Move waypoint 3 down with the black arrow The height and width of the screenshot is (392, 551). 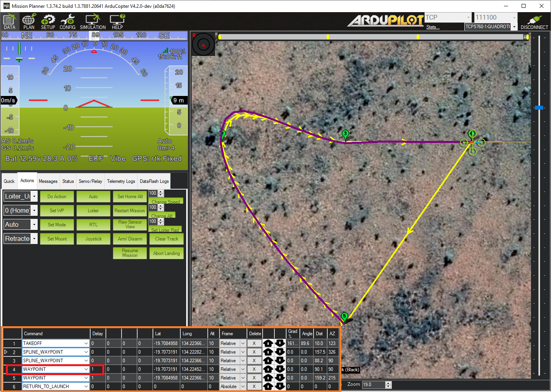(x=280, y=360)
